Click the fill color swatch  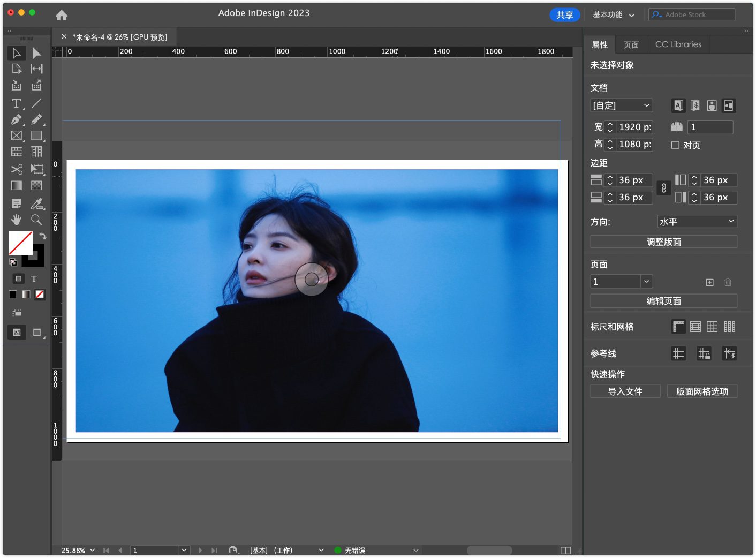click(x=20, y=243)
